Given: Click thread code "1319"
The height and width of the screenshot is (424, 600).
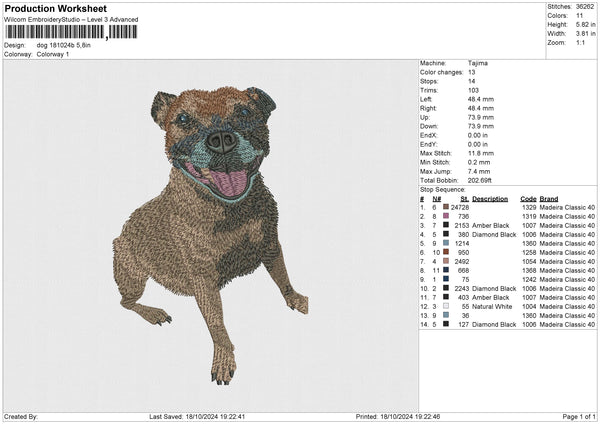Looking at the screenshot, I should click(x=529, y=216).
